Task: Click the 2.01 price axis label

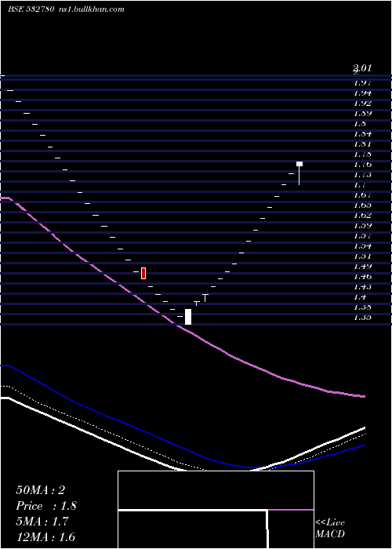Action: pyautogui.click(x=362, y=68)
